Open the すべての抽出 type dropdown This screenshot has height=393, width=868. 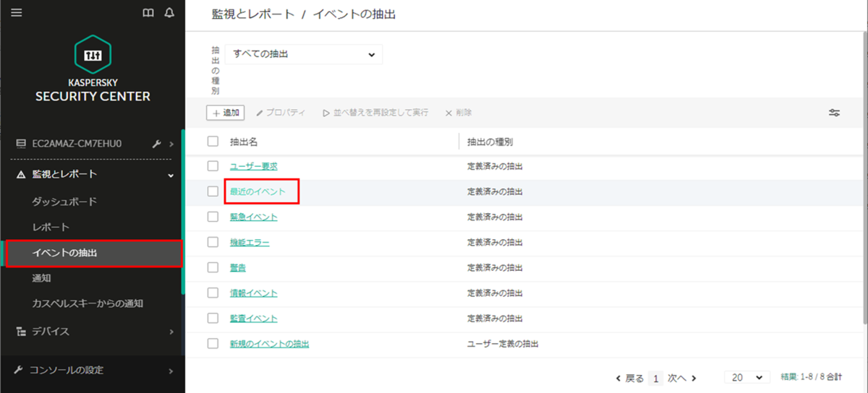click(304, 54)
